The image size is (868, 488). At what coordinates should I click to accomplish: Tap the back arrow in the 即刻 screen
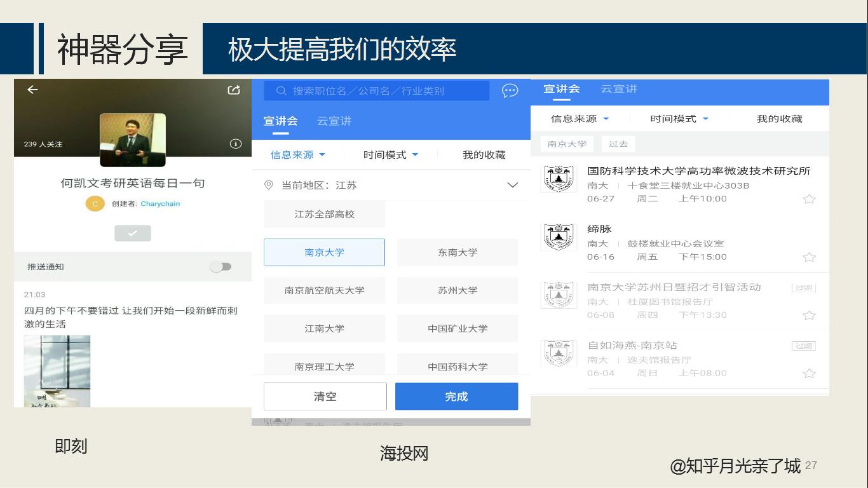pyautogui.click(x=32, y=90)
